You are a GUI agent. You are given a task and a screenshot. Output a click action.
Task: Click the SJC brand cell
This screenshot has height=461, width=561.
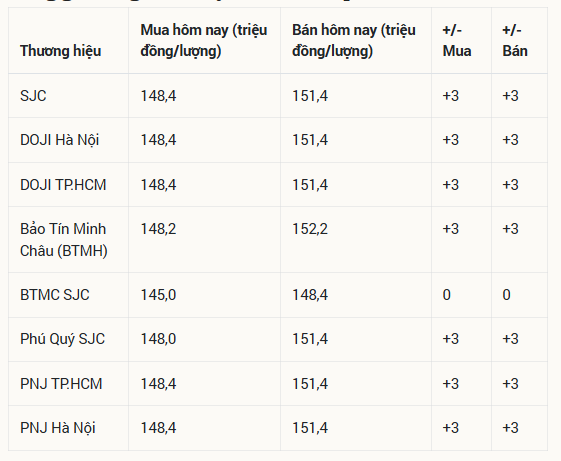point(33,96)
